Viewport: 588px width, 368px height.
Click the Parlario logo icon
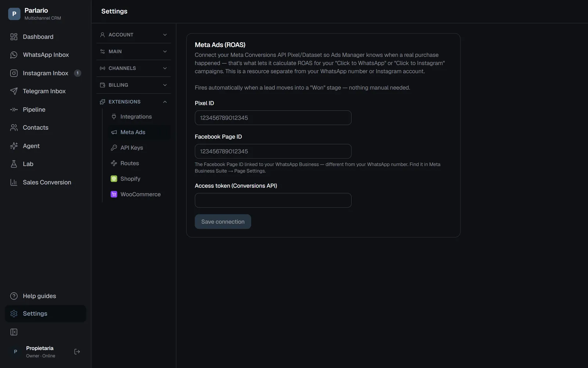(x=14, y=14)
